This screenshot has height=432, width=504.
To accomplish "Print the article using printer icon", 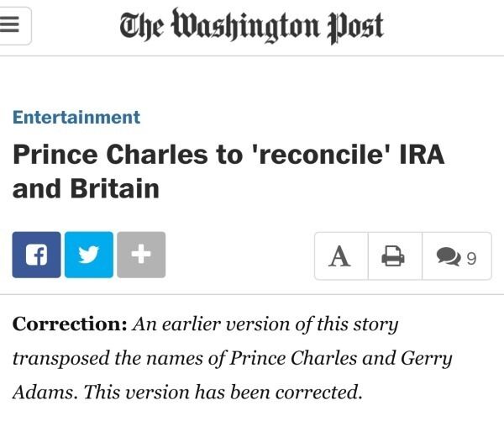I will [393, 256].
